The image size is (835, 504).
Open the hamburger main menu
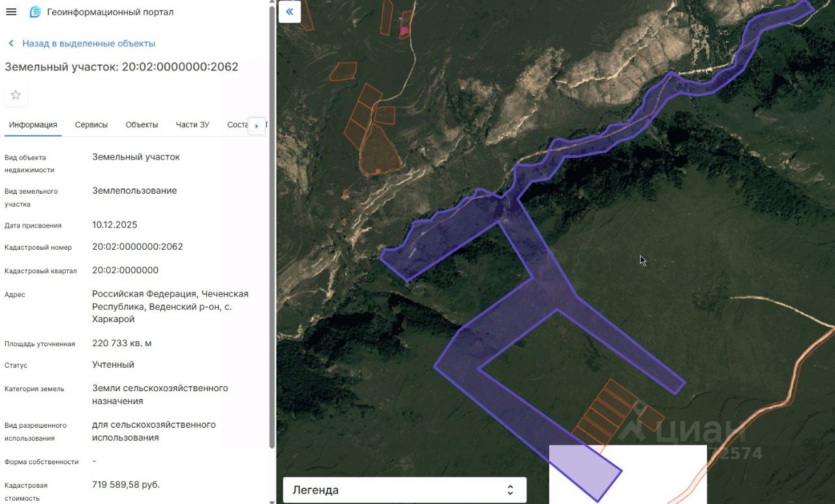[11, 12]
